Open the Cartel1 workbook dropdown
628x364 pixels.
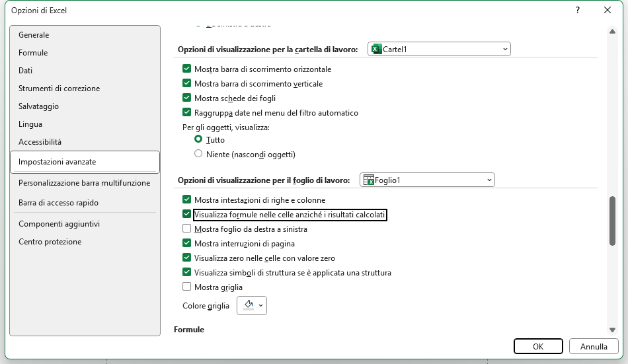pyautogui.click(x=439, y=50)
